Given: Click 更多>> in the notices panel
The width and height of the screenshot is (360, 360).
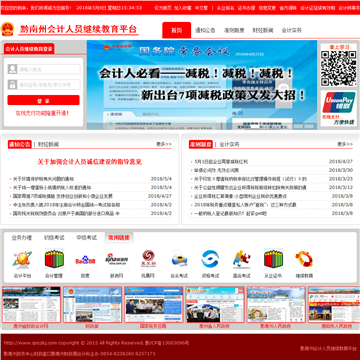Looking at the screenshot, I should (164, 144).
